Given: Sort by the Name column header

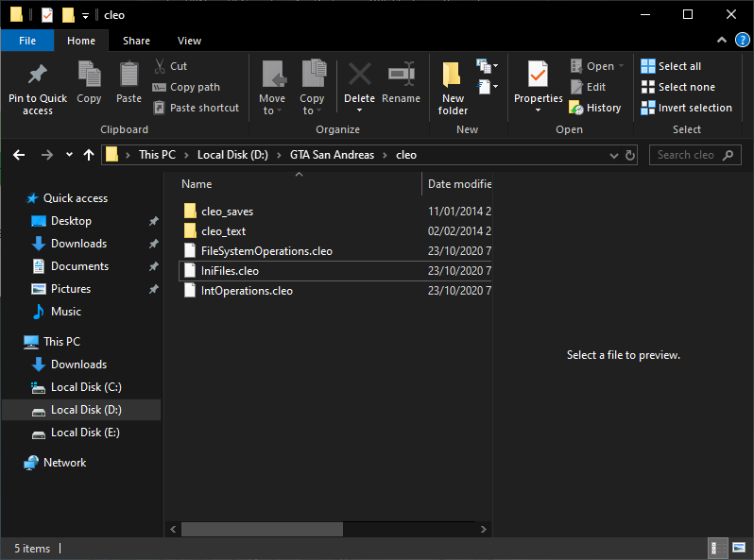Looking at the screenshot, I should coord(197,184).
